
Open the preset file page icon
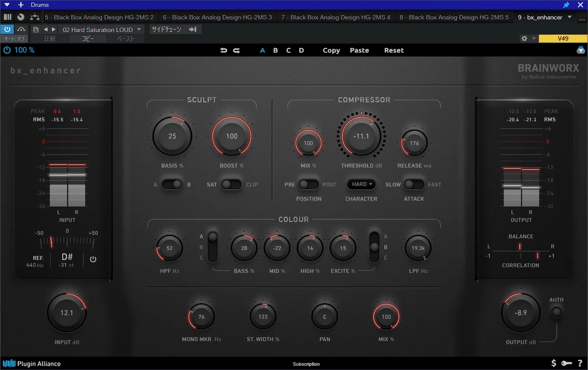coord(36,29)
